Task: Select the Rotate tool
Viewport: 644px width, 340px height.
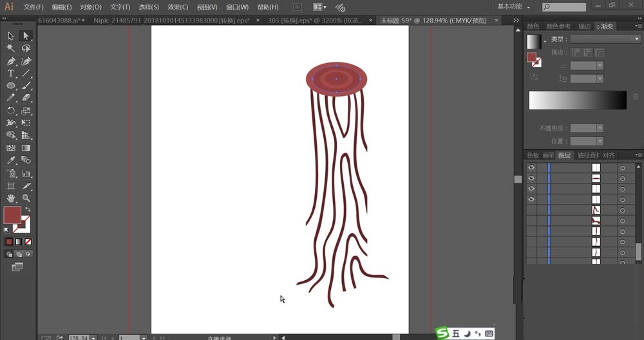Action: [11, 111]
